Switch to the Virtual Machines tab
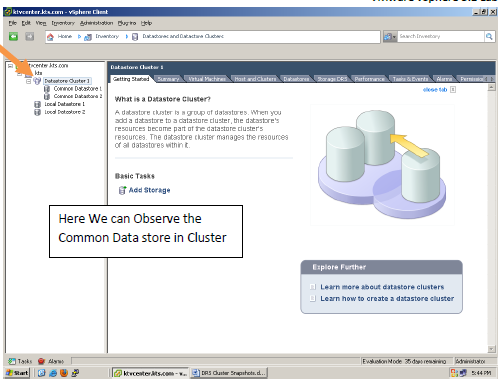Screen dimensions: 499x379 pos(207,79)
